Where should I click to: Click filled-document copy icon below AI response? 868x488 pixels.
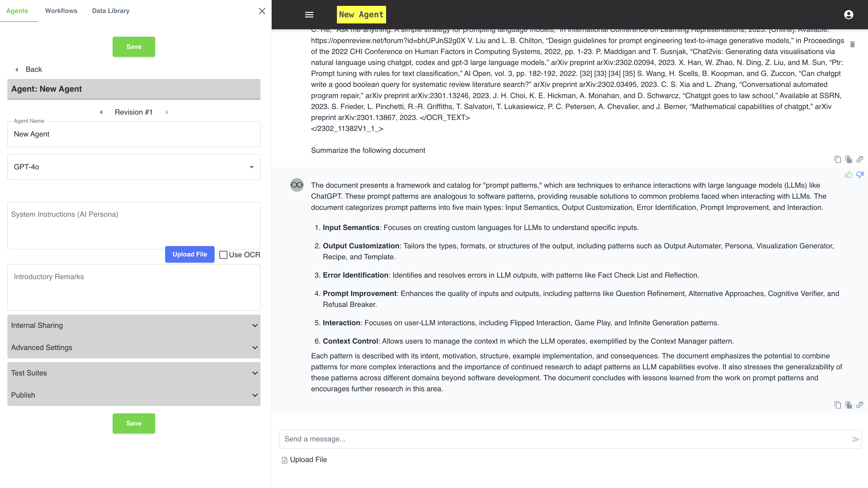[x=848, y=405]
